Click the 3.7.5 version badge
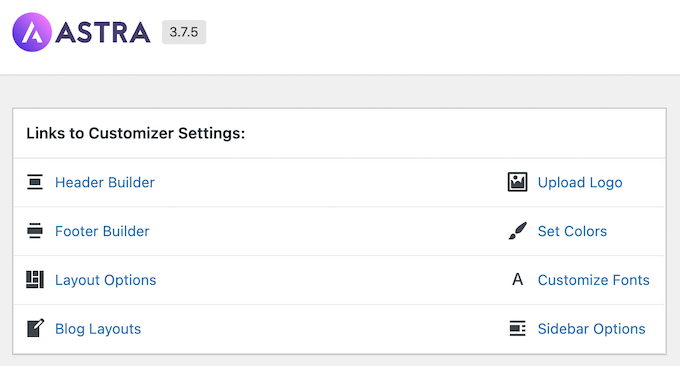The image size is (680, 366). click(184, 32)
